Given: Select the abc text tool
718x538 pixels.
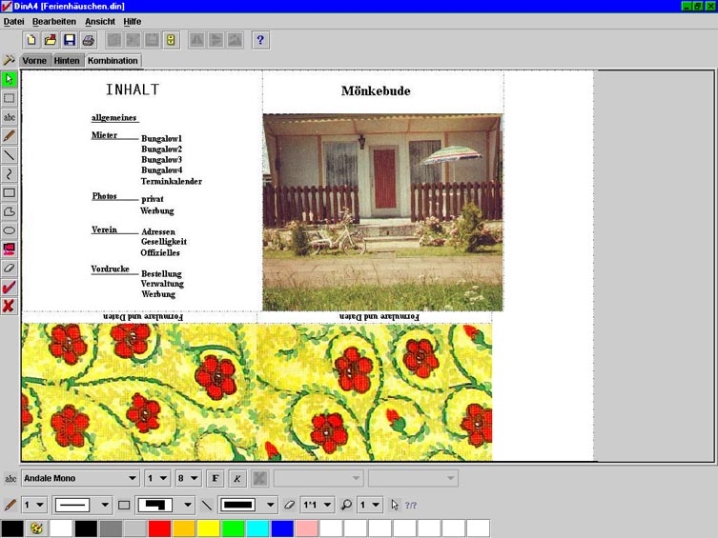Looking at the screenshot, I should click(x=9, y=117).
